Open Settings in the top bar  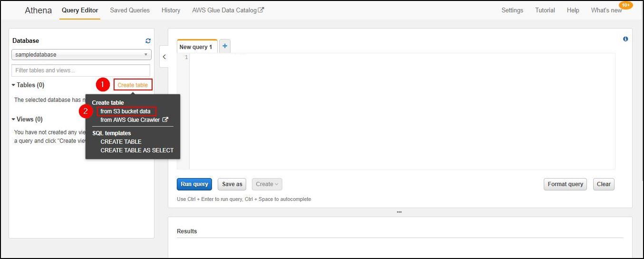[x=512, y=10]
